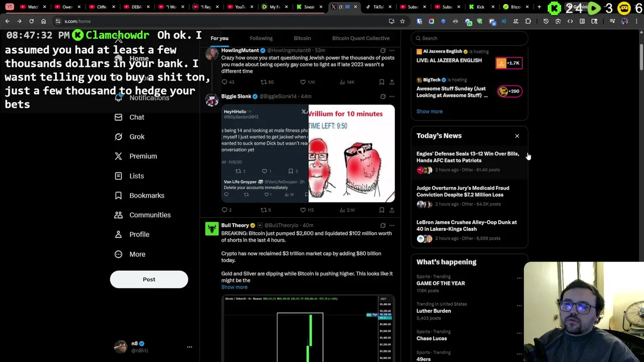Go back in browser history
Viewport: 644px width, 362px height.
(x=7, y=21)
